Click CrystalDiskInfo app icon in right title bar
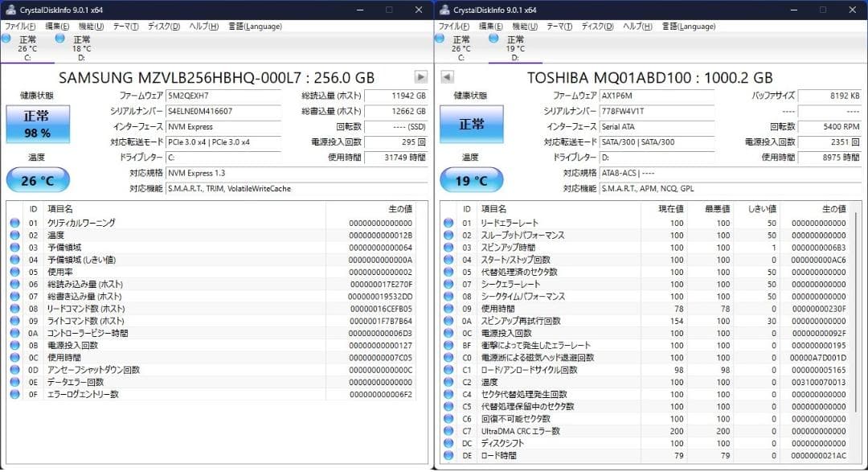The width and height of the screenshot is (868, 472). coord(444,10)
